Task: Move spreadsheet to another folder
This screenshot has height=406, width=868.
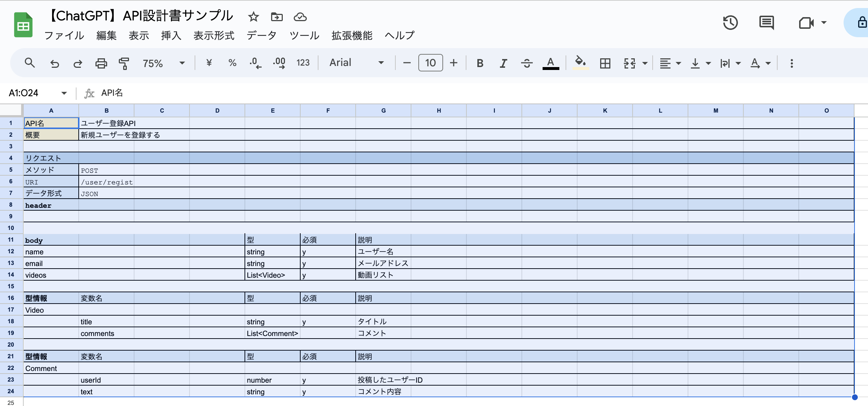Action: point(277,17)
